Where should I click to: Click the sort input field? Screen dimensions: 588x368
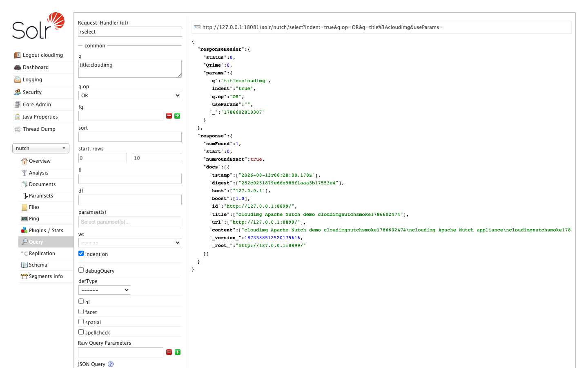tap(130, 137)
